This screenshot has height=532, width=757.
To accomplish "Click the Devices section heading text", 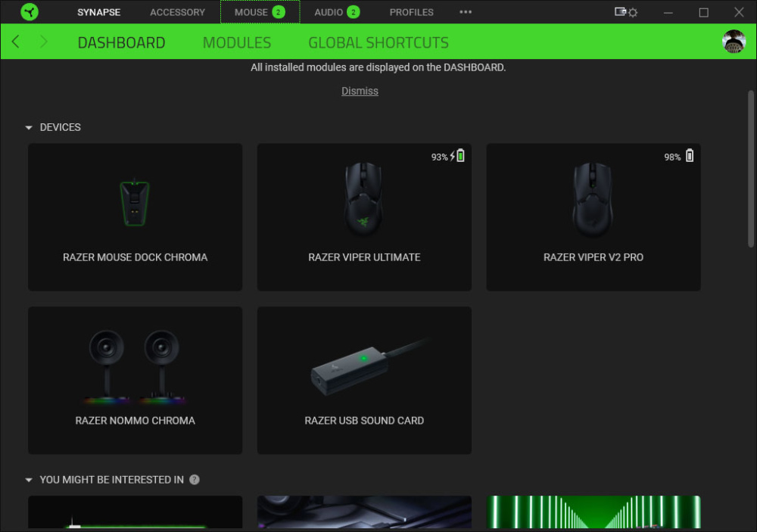I will pyautogui.click(x=61, y=127).
